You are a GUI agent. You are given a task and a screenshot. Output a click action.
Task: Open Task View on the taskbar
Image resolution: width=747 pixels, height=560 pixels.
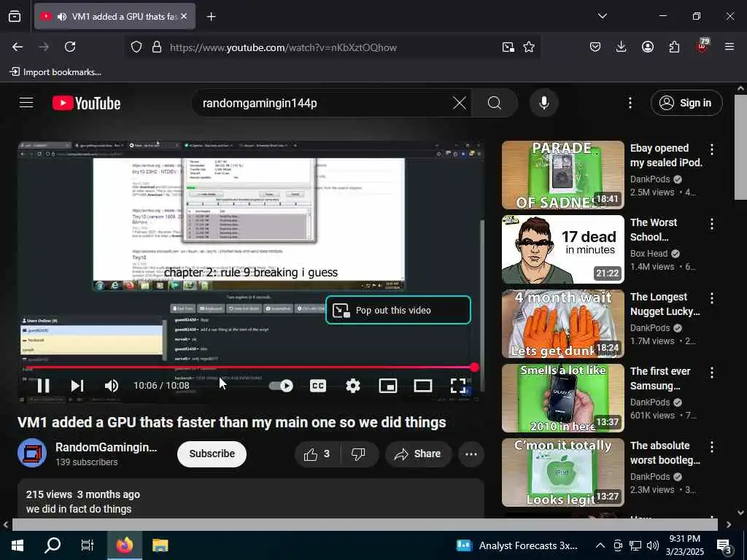click(x=88, y=545)
